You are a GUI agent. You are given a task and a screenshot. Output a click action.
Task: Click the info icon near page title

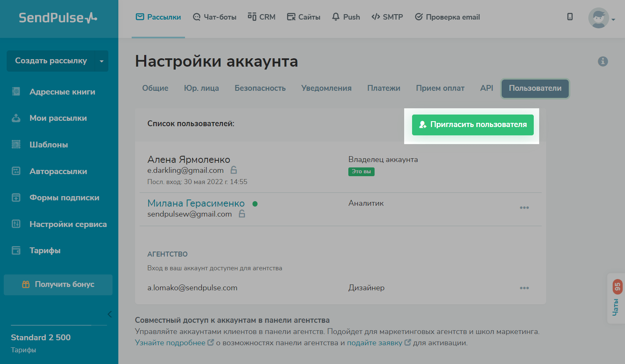(602, 62)
